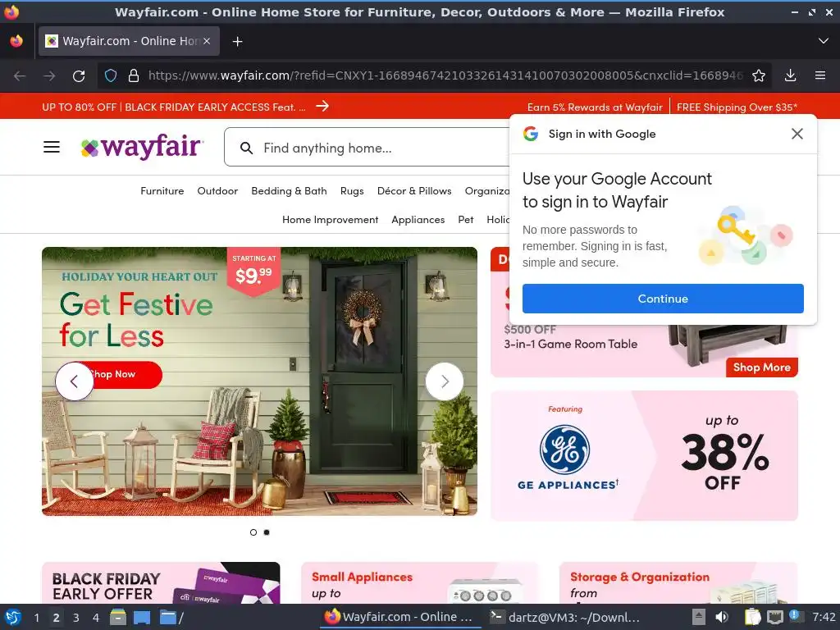Viewport: 840px width, 630px height.
Task: Click the volume speaker tray icon
Action: click(x=722, y=617)
